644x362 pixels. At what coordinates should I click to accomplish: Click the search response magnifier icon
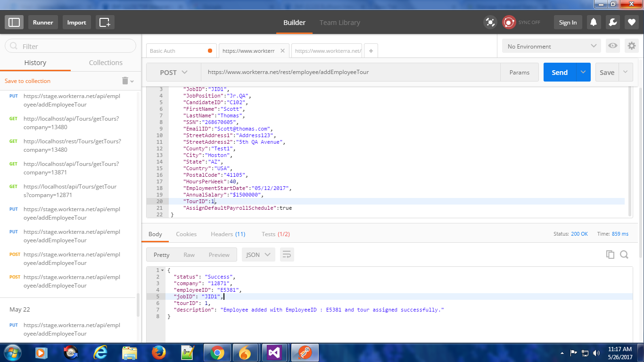624,255
